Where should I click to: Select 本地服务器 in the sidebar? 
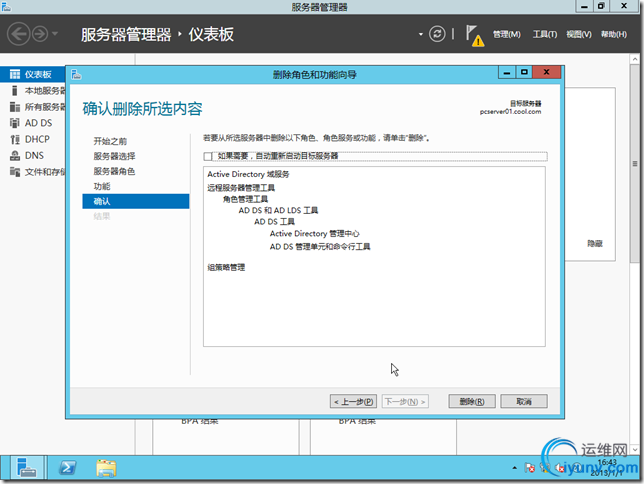(x=32, y=90)
